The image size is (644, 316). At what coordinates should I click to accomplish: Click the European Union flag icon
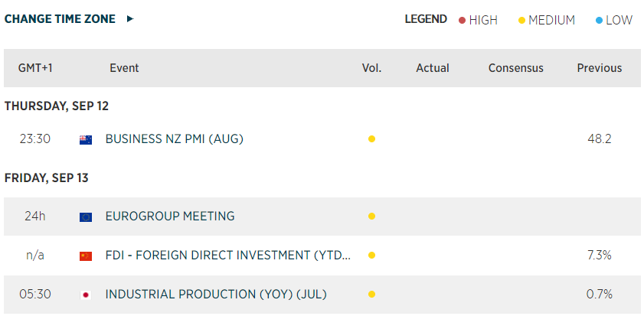[x=86, y=217]
